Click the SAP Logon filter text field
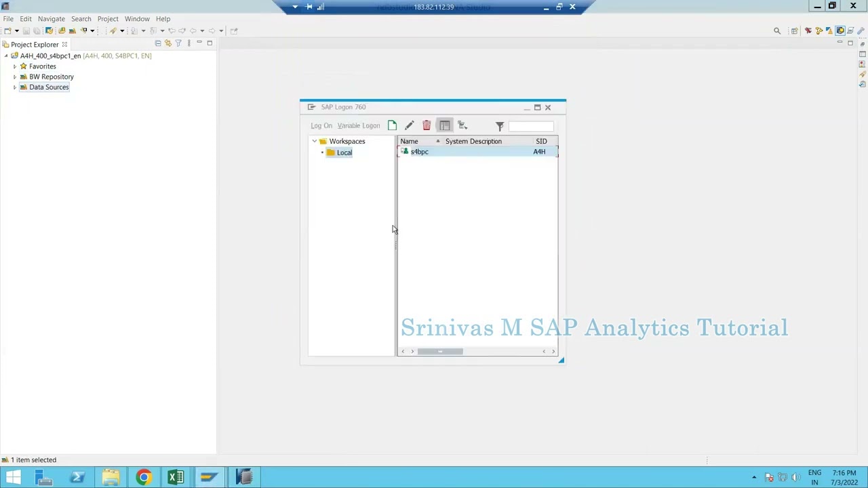Viewport: 868px width, 488px height. point(531,126)
